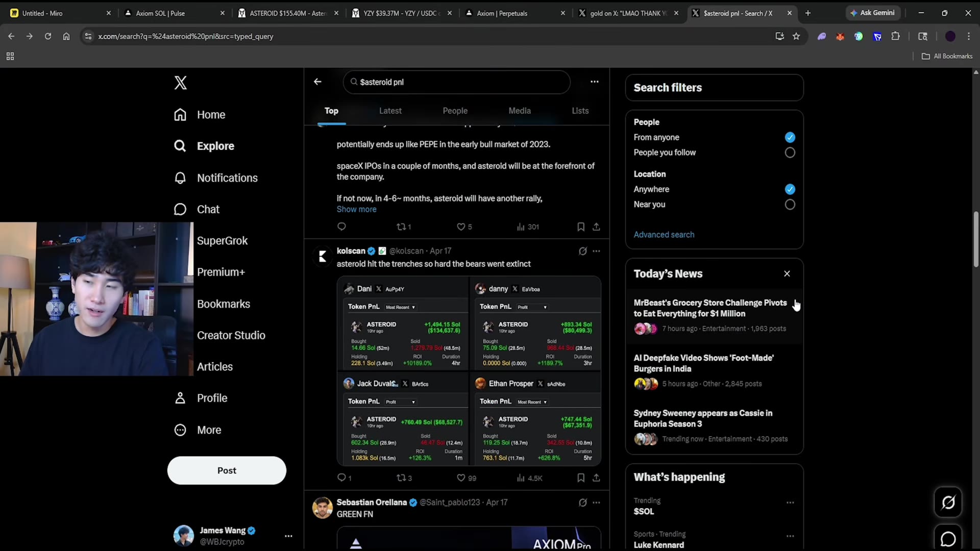Open search options three-dot menu
Screen dimensions: 980x551
(x=595, y=82)
